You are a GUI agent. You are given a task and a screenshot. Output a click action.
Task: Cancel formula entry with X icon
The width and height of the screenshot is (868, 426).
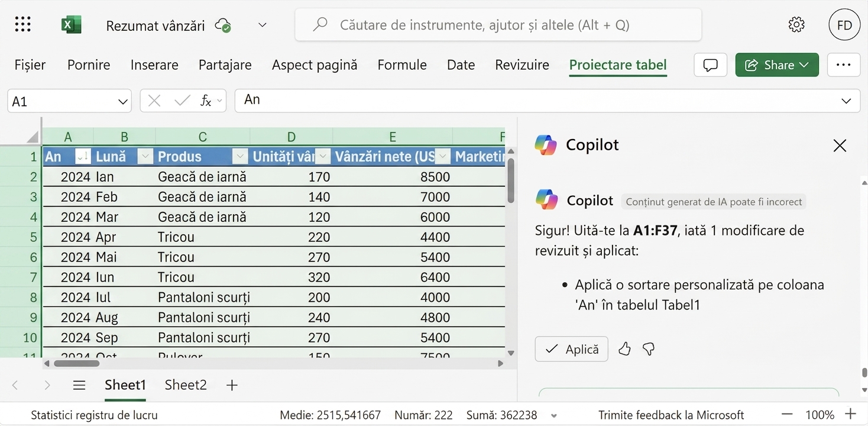[154, 101]
